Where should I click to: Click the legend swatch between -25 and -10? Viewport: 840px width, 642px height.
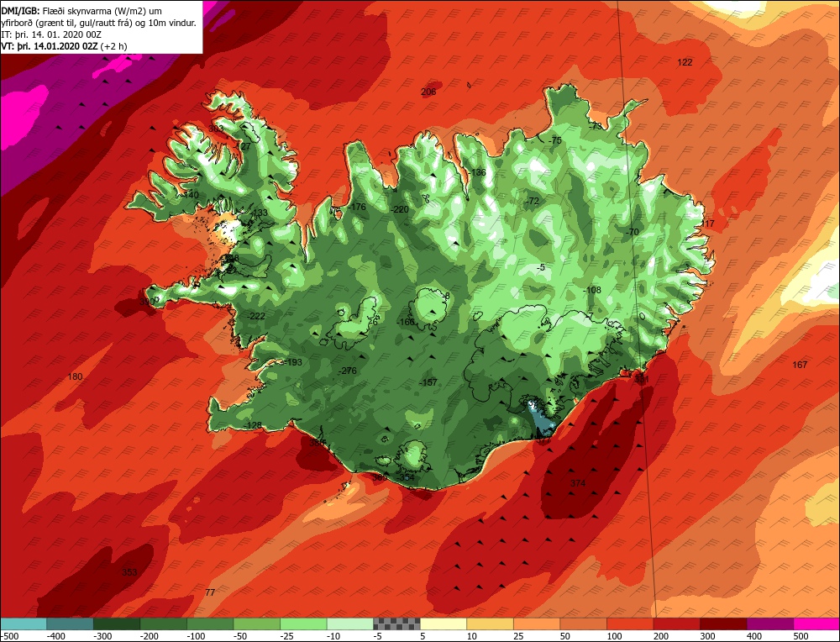click(x=303, y=624)
